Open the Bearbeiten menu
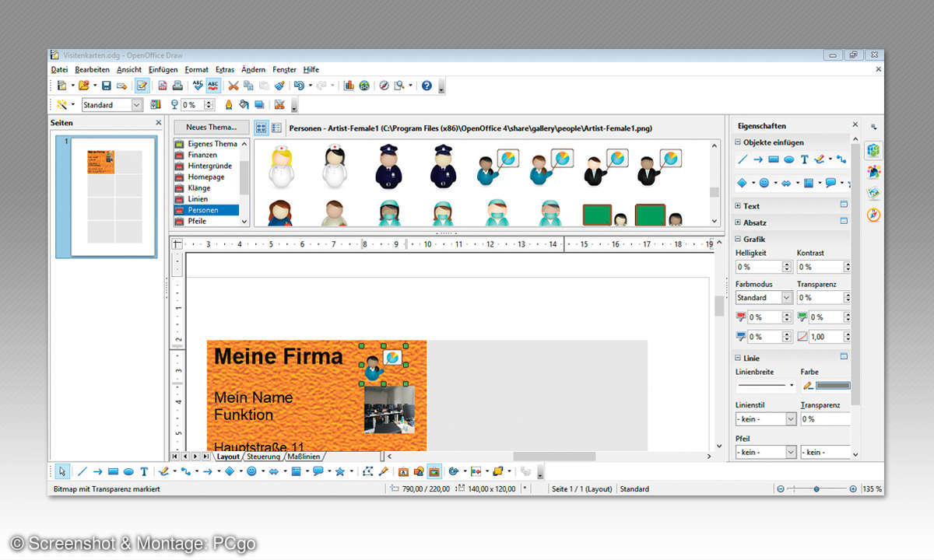The width and height of the screenshot is (934, 560). tap(92, 69)
